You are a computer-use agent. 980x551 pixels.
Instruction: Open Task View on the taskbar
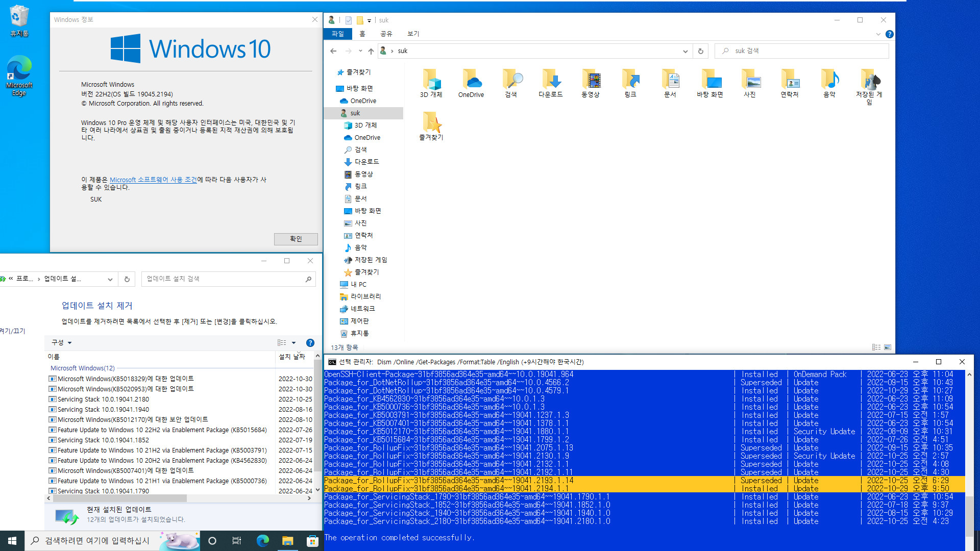236,541
